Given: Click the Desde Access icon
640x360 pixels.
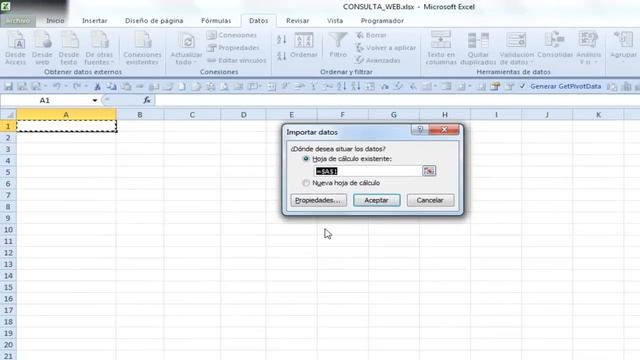Looking at the screenshot, I should click(x=16, y=48).
